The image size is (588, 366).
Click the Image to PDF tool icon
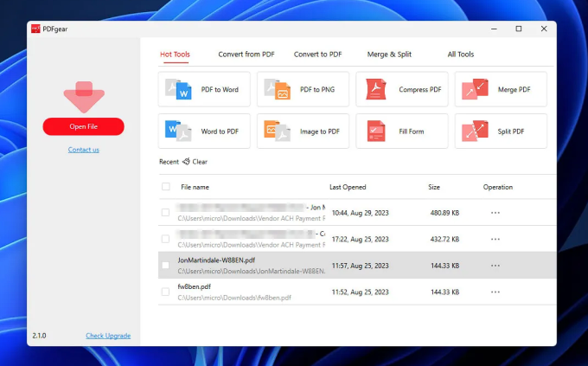278,131
